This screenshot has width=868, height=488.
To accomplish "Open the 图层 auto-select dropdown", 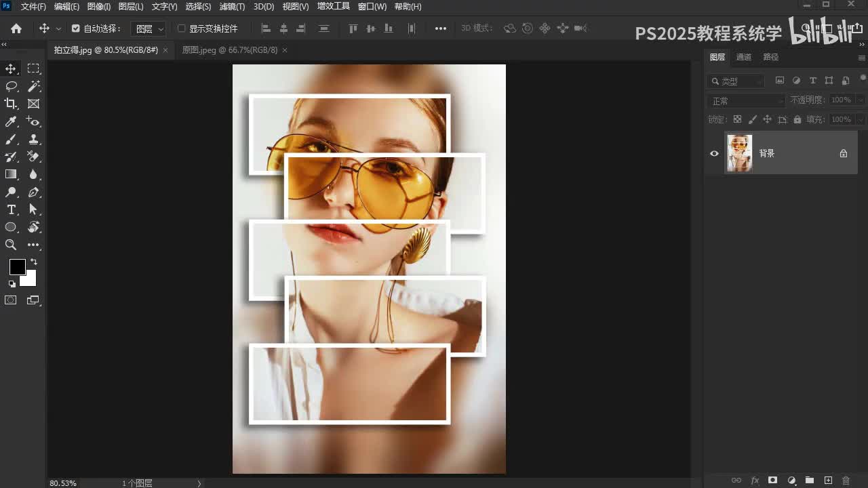I will [149, 28].
